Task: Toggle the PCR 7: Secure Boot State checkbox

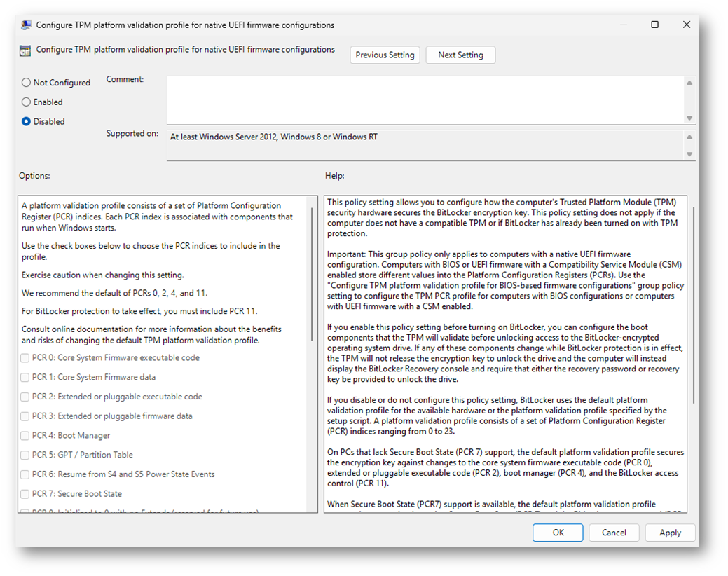Action: click(x=25, y=494)
